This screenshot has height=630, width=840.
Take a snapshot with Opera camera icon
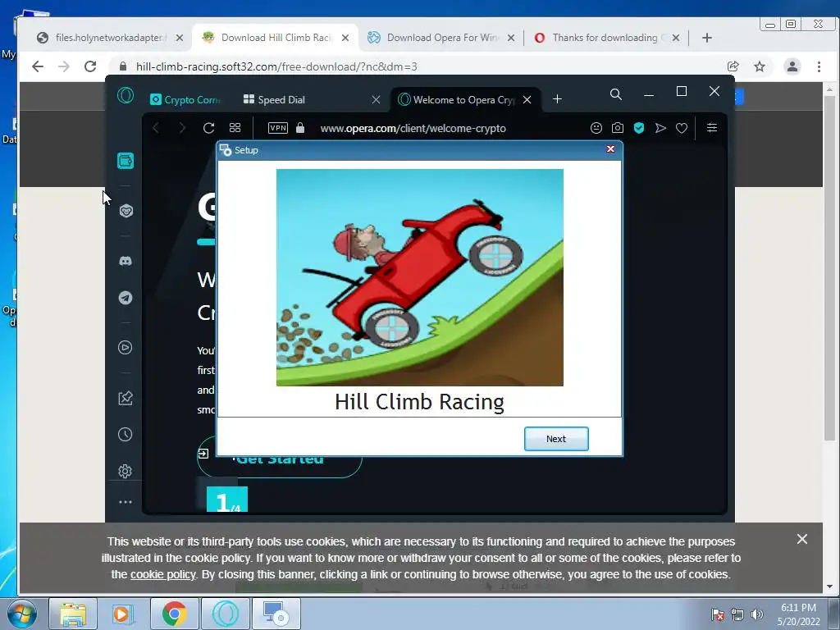tap(618, 127)
